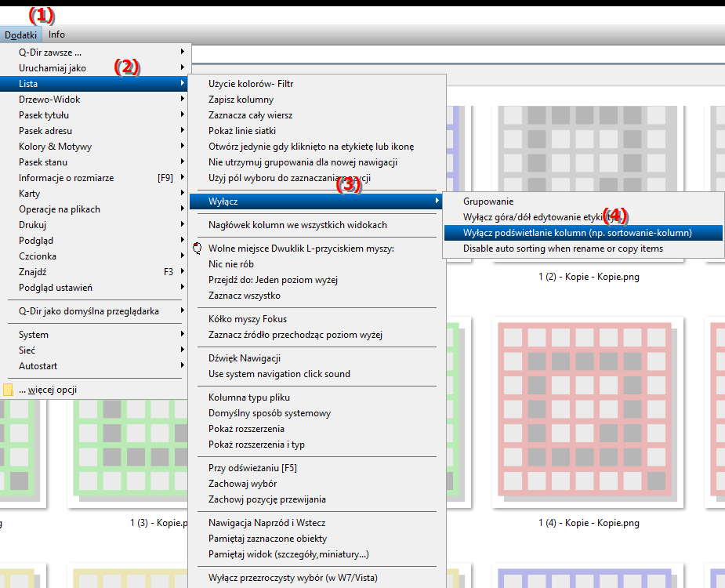Toggle 'Pamiętaj widok (szczegóły,miniatury...)'
The image size is (725, 588).
(317, 555)
